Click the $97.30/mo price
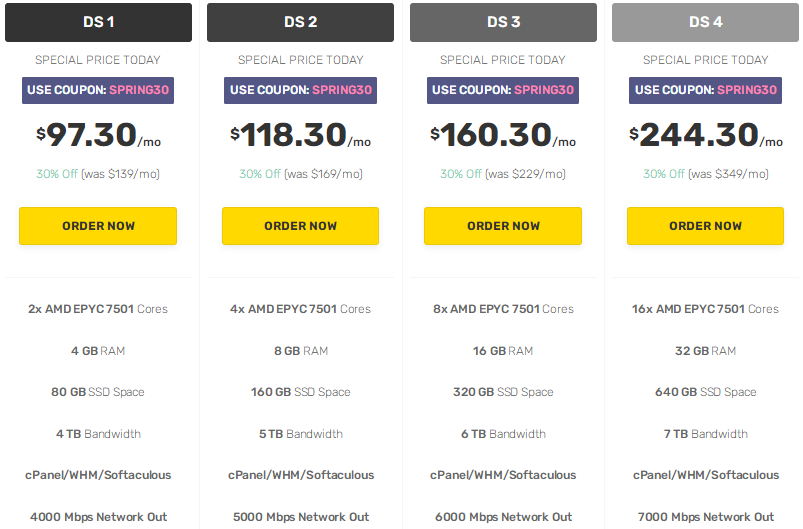The image size is (803, 529). pos(98,135)
